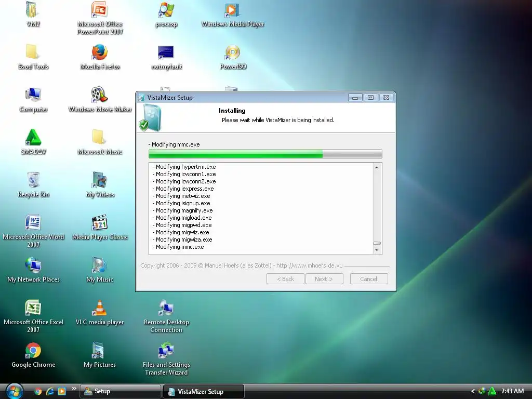Click the VistaMizer title bar icon
The width and height of the screenshot is (532, 399).
[141, 98]
